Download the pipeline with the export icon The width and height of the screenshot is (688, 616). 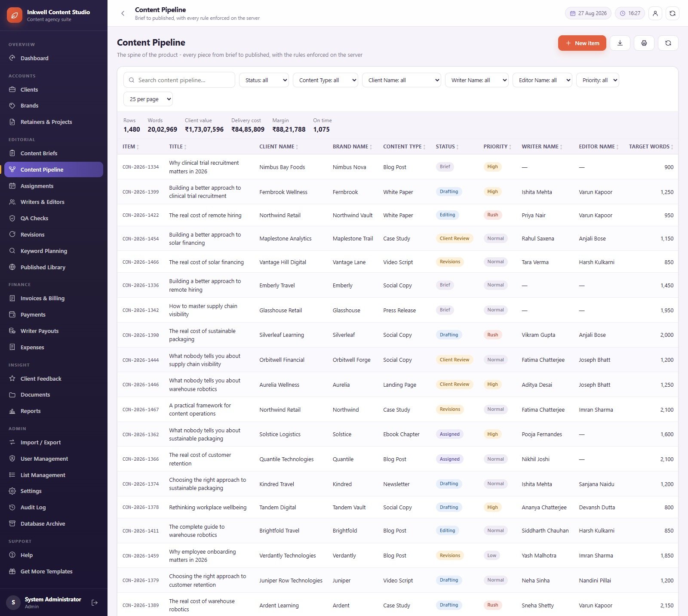(620, 43)
